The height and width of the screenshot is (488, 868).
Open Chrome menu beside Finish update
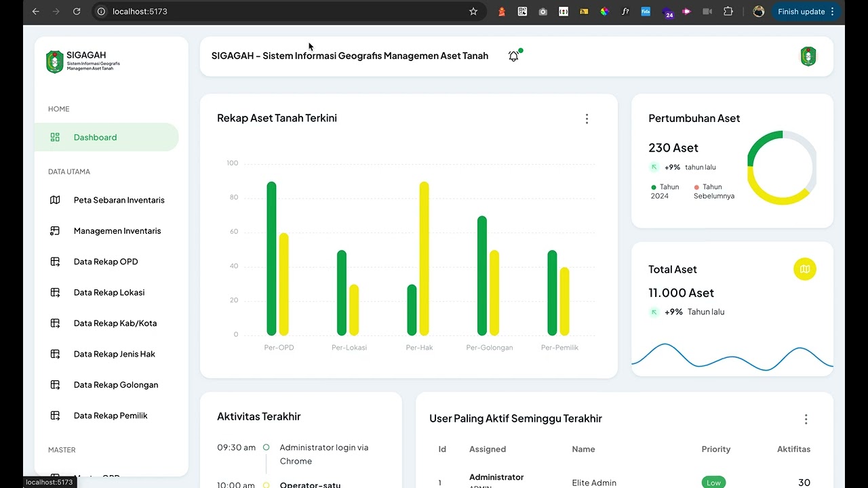(832, 12)
